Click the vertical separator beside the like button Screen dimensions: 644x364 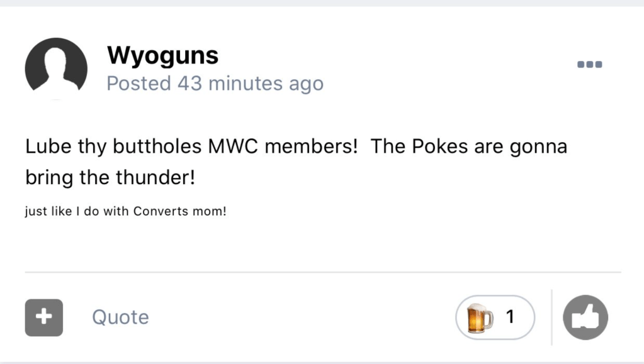click(551, 317)
